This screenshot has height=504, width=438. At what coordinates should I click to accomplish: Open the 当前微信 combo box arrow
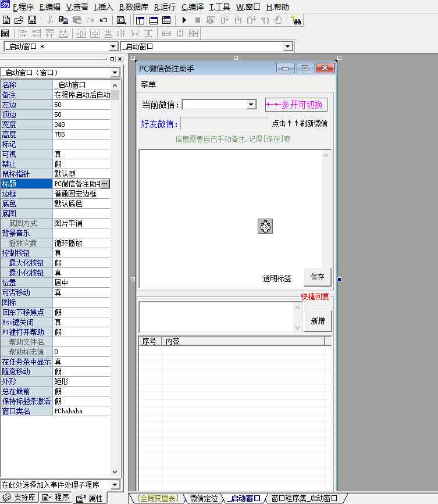[x=251, y=105]
